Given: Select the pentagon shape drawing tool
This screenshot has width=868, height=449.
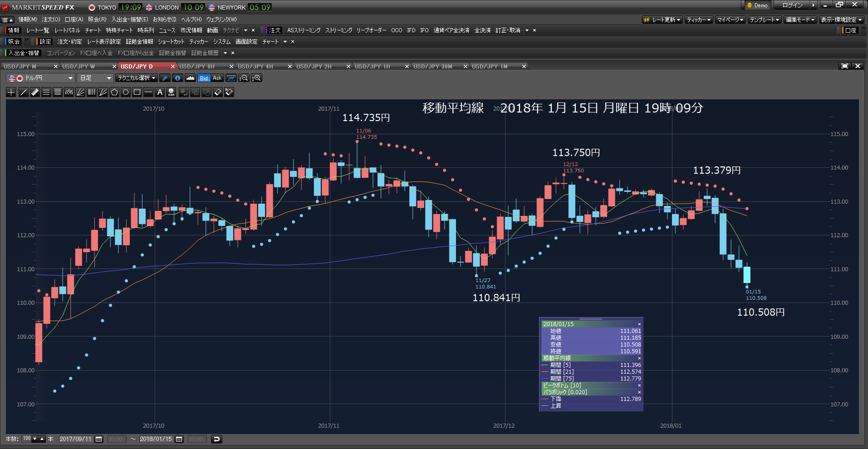Looking at the screenshot, I should (x=114, y=92).
